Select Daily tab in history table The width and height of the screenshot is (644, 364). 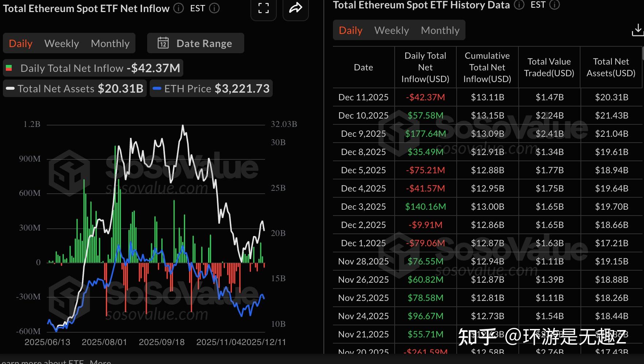(x=350, y=30)
